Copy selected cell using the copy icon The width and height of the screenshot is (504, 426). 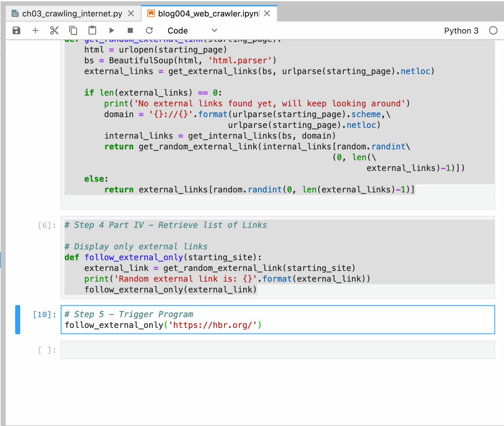(73, 30)
